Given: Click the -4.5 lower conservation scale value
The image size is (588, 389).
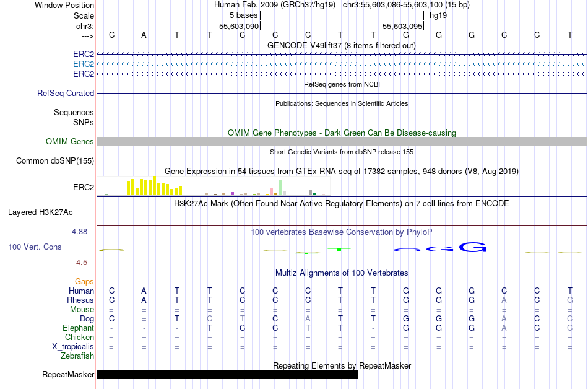Looking at the screenshot, I should coord(80,262).
